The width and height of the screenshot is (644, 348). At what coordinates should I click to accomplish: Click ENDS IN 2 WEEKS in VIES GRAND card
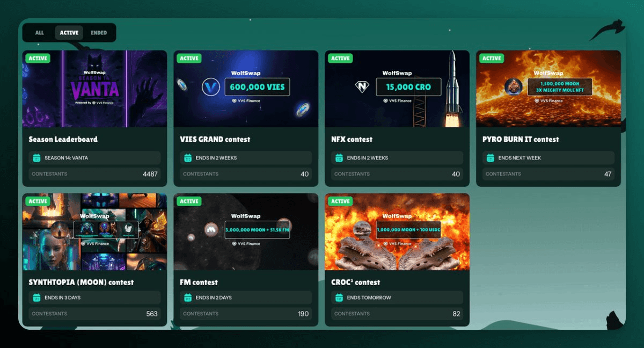click(x=216, y=158)
